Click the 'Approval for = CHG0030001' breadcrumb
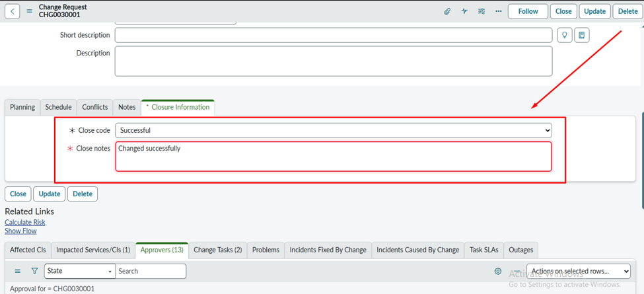 pyautogui.click(x=52, y=289)
